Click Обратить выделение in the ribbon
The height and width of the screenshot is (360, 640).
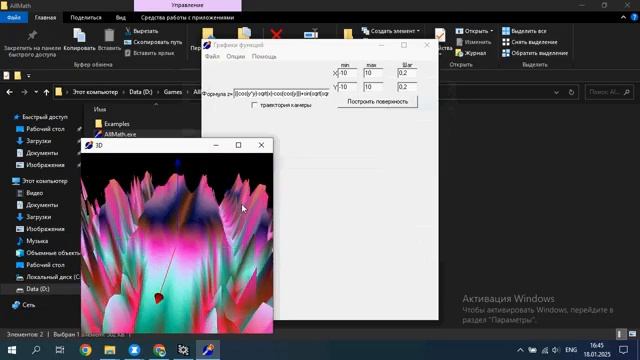(x=535, y=53)
